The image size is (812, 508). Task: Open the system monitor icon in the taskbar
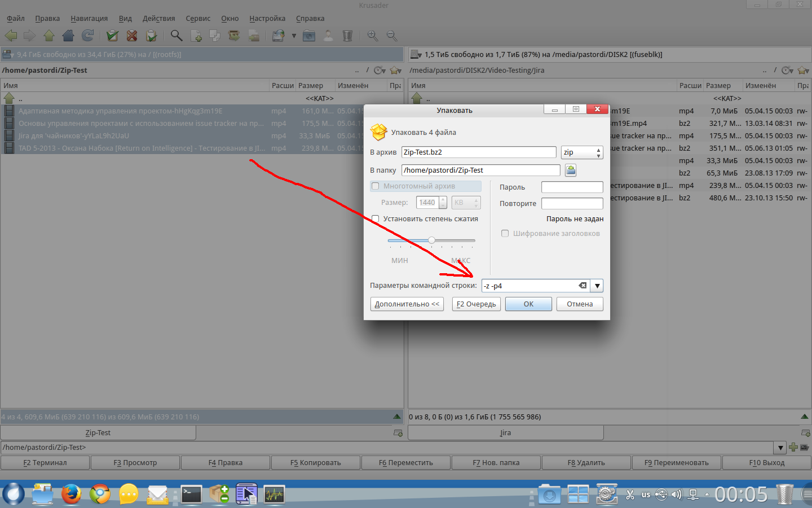pos(275,494)
